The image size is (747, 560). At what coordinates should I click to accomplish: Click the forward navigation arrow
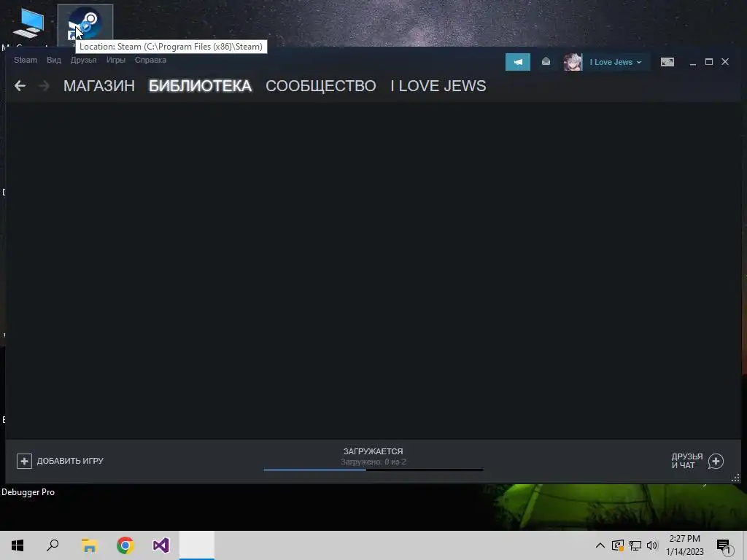coord(44,86)
